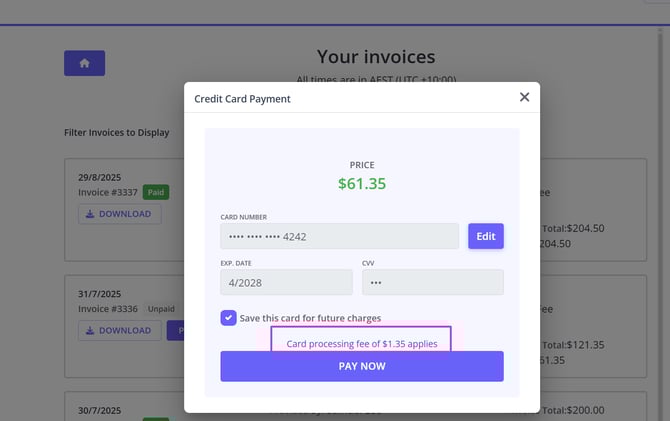
Task: Click the Invoice #3337 label
Action: pyautogui.click(x=108, y=192)
